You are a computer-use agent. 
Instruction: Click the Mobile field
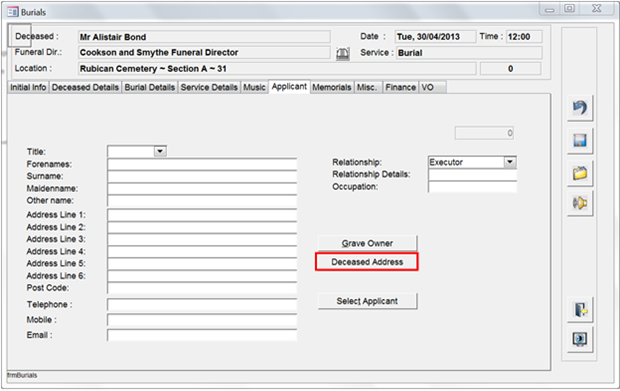point(202,320)
